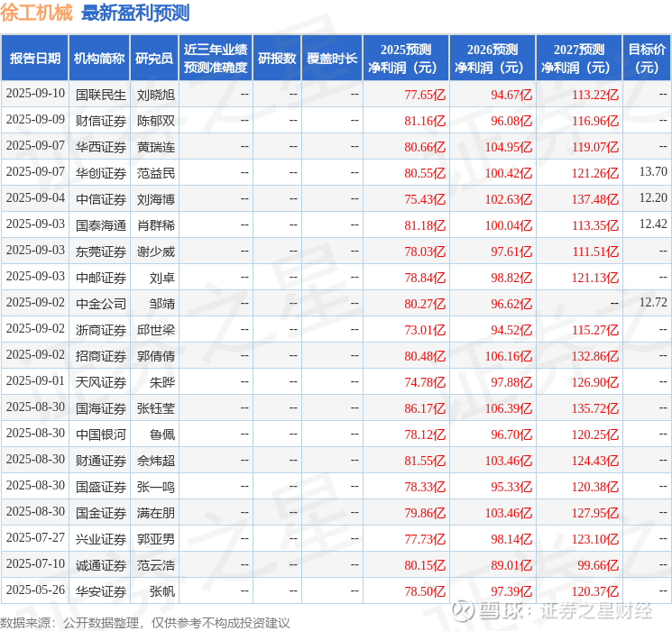Click the 2025预测净利润 header
672x631 pixels.
coord(405,59)
